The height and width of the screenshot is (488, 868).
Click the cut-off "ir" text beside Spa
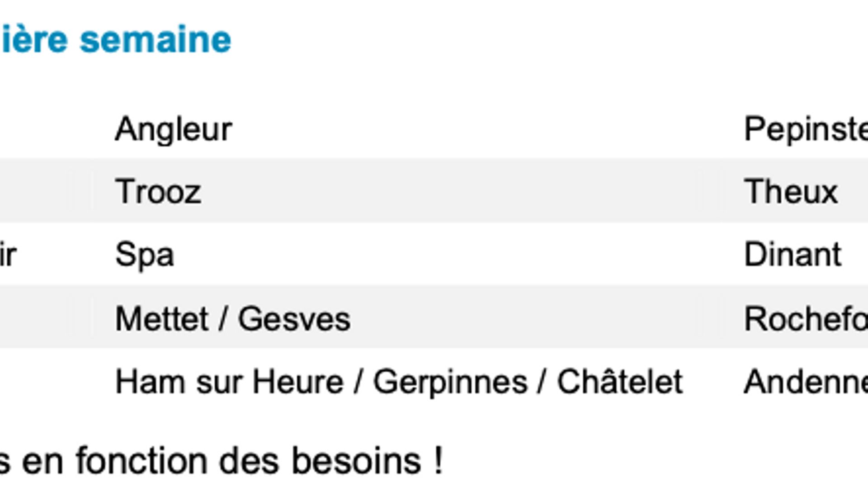(x=8, y=255)
